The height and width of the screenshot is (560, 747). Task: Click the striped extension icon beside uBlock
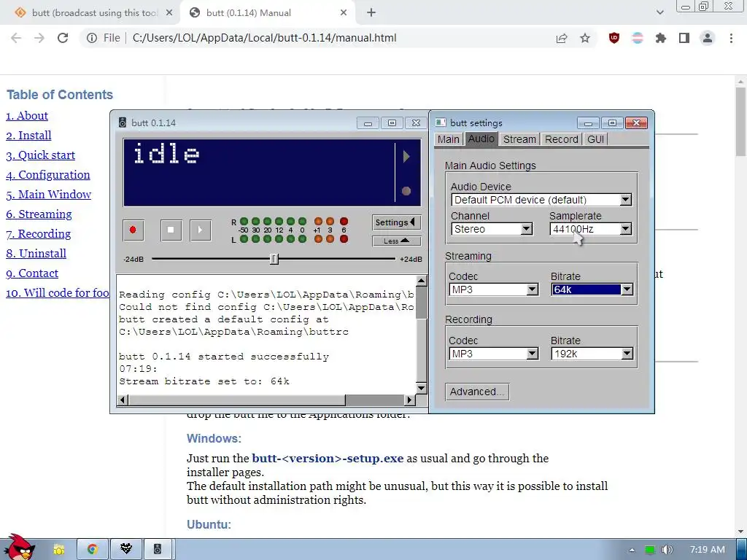pos(638,38)
